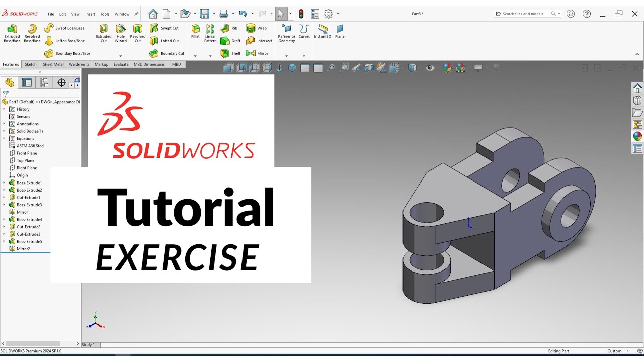This screenshot has height=362, width=644.
Task: Click the Rebuild traffic light
Action: click(301, 14)
